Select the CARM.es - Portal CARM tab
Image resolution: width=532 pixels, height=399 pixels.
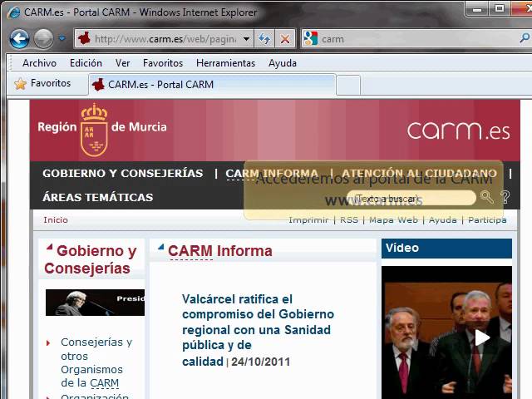point(160,84)
